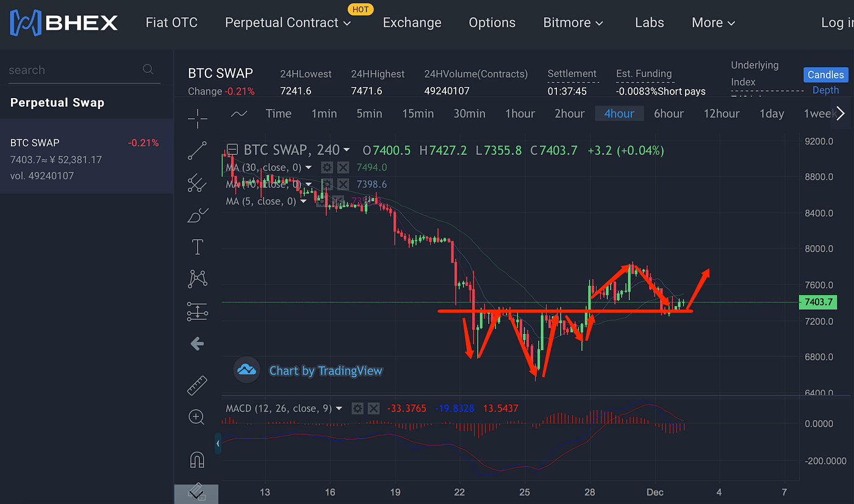Select the 12hour interval tab
This screenshot has height=504, width=854.
[722, 113]
